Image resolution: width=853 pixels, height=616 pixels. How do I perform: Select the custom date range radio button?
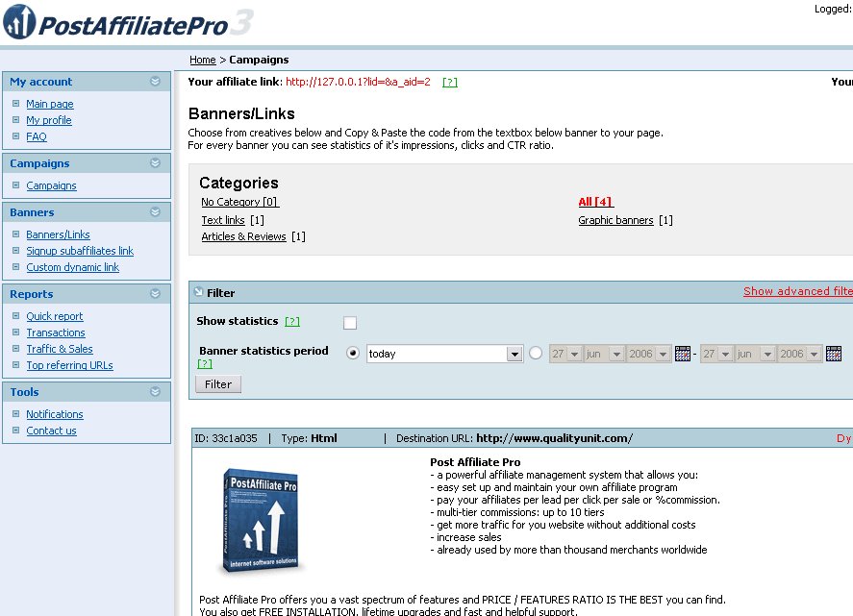click(x=536, y=354)
